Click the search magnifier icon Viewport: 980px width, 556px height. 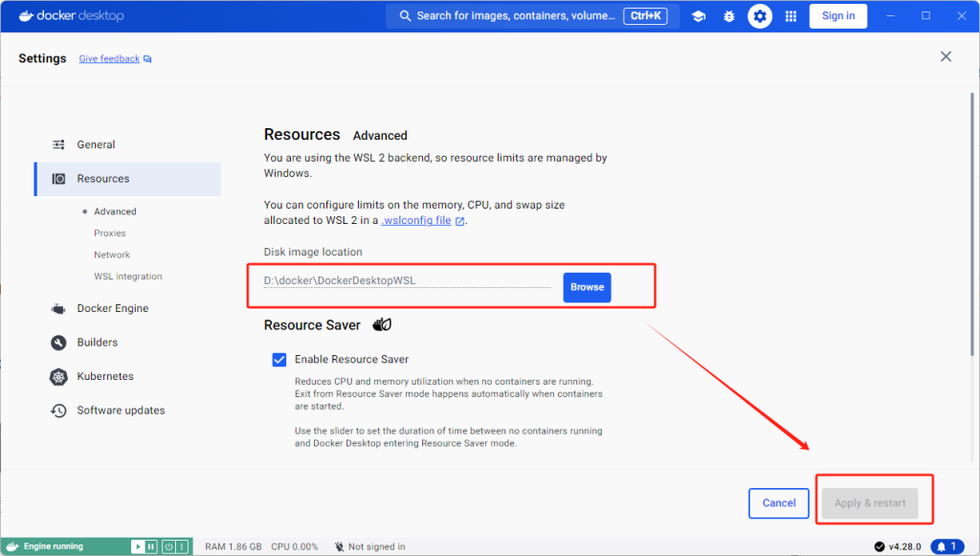[405, 15]
